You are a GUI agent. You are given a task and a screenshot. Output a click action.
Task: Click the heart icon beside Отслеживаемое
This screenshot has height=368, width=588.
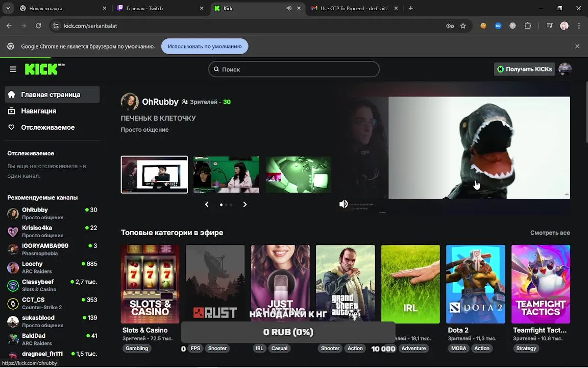click(x=12, y=127)
